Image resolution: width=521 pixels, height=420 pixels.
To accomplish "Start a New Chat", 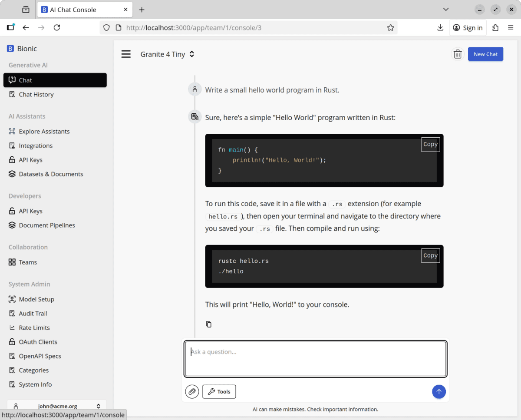I will point(485,54).
